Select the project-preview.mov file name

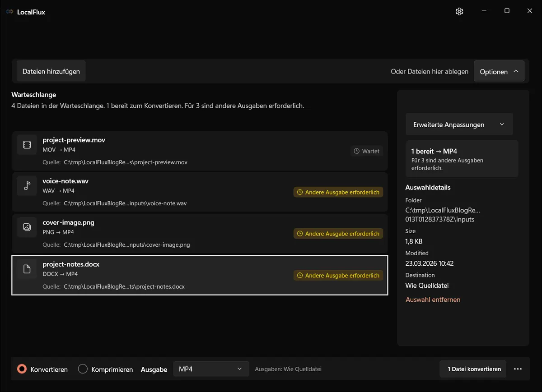[74, 140]
